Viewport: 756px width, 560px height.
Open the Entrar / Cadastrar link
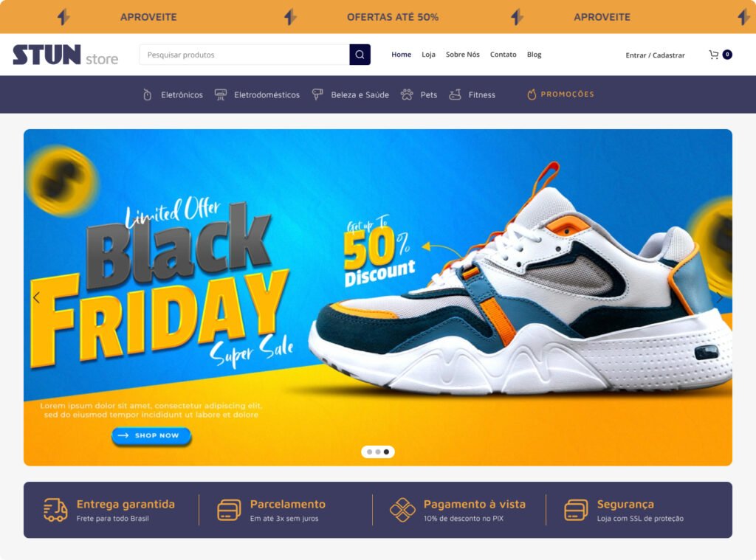(655, 55)
